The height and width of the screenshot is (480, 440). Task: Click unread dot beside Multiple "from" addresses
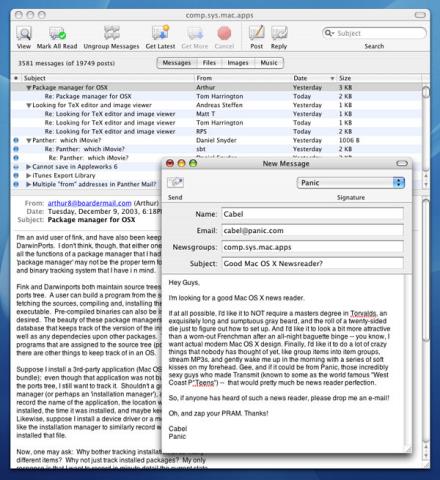click(16, 184)
